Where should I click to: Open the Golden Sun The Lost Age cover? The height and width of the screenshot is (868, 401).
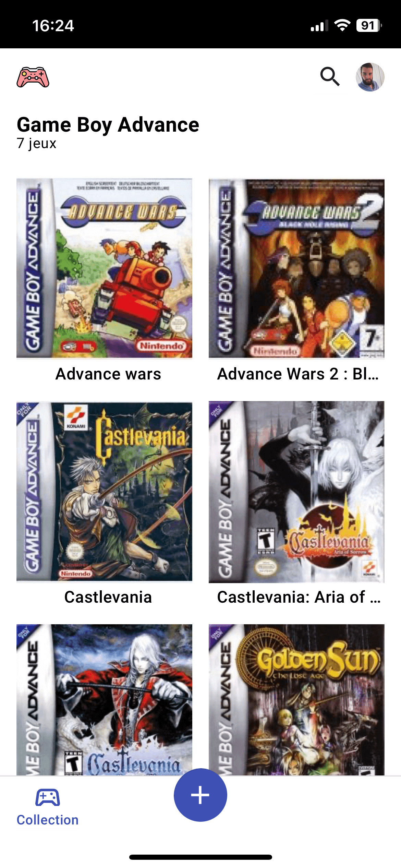pos(296,700)
